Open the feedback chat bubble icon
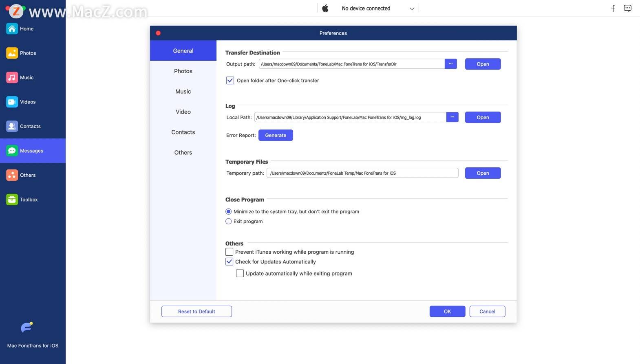Screen dimensions: 640x364 click(628, 8)
